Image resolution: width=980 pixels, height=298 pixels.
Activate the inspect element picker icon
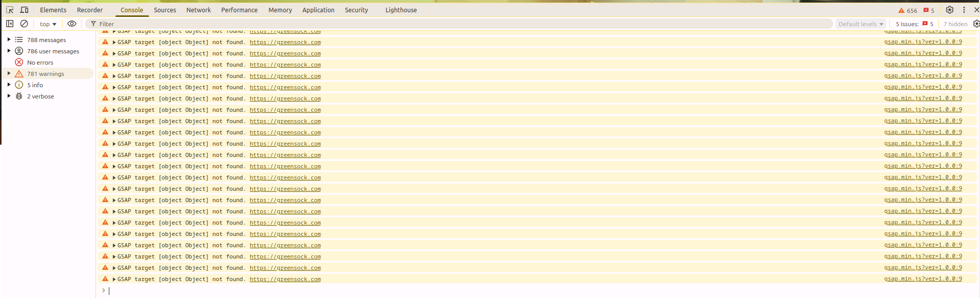10,10
